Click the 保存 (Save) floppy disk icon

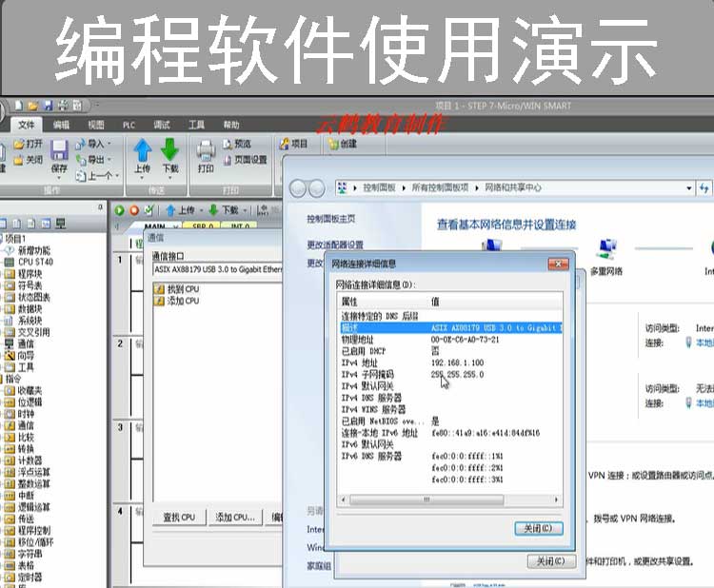(59, 150)
